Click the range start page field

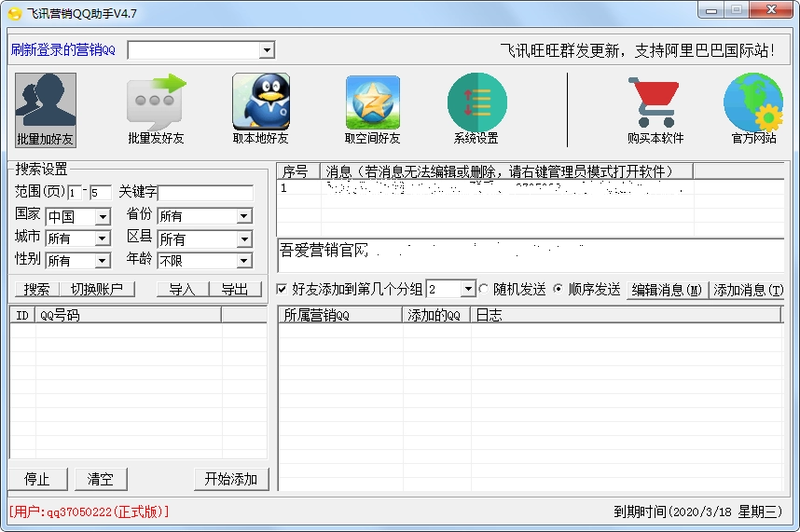point(75,193)
